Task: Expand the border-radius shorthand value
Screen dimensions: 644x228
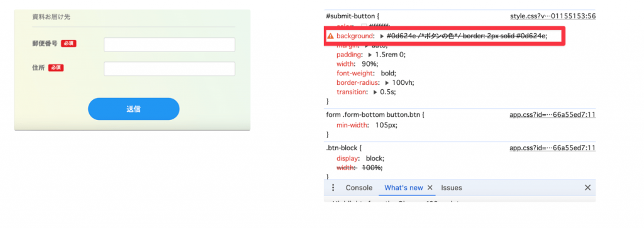Action: [387, 82]
